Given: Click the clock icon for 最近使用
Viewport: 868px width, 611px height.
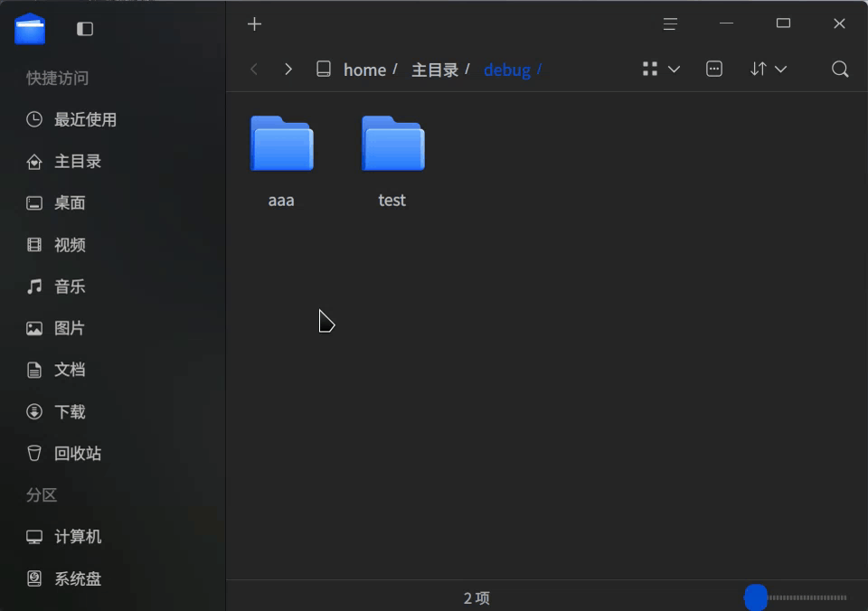Looking at the screenshot, I should click(x=34, y=119).
